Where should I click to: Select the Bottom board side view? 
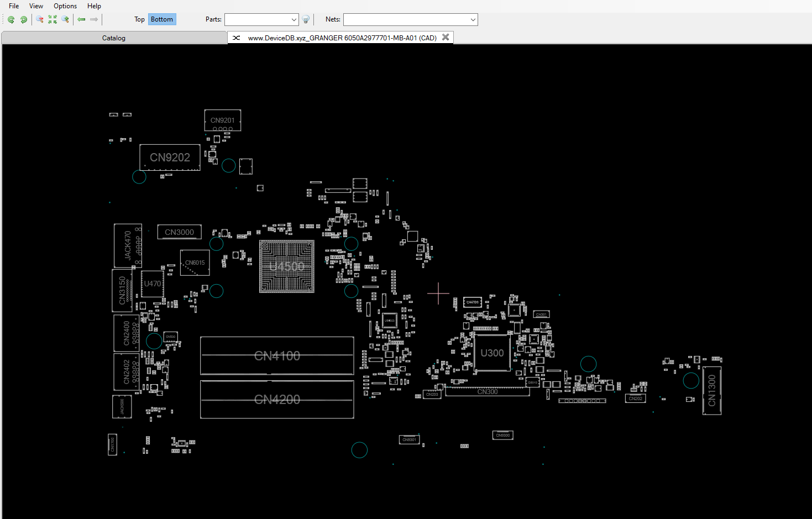click(x=162, y=19)
